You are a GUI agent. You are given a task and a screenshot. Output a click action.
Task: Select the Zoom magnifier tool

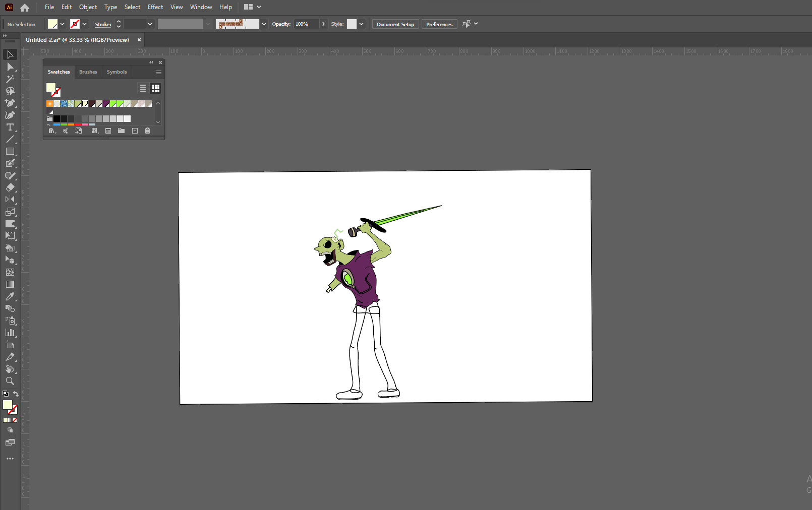point(10,381)
